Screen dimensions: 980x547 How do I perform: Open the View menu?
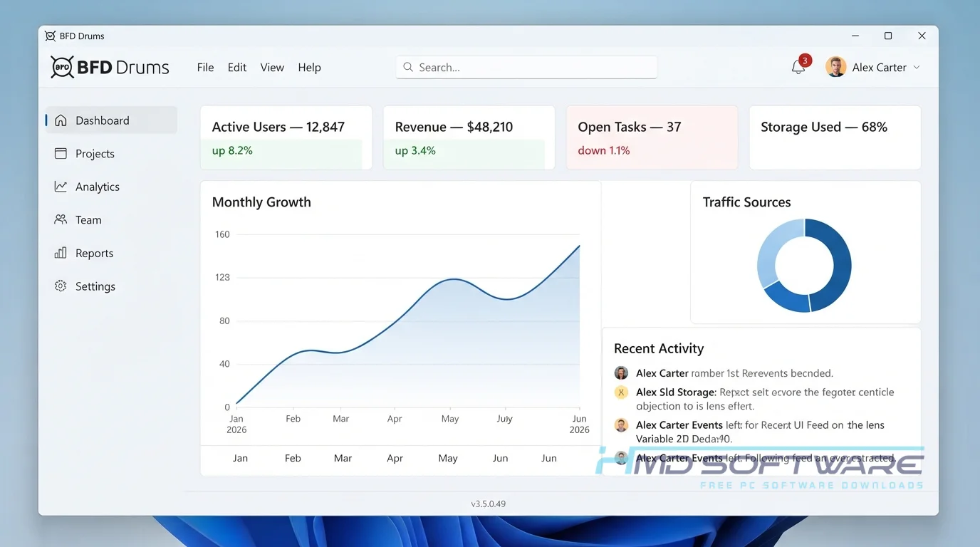tap(272, 67)
